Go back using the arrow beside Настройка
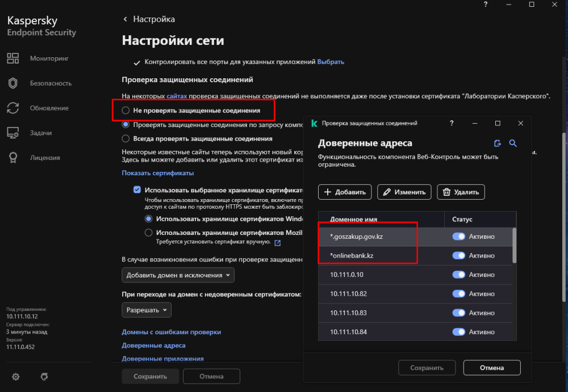The width and height of the screenshot is (568, 392). [126, 19]
